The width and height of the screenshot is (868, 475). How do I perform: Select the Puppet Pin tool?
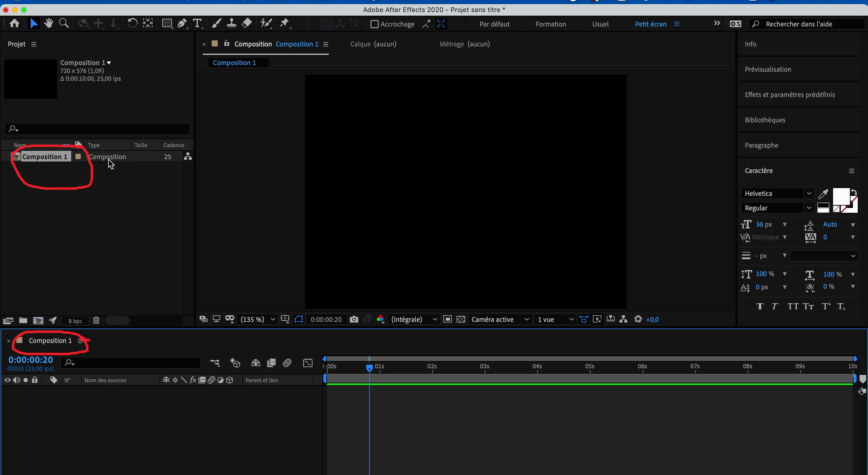pos(285,24)
